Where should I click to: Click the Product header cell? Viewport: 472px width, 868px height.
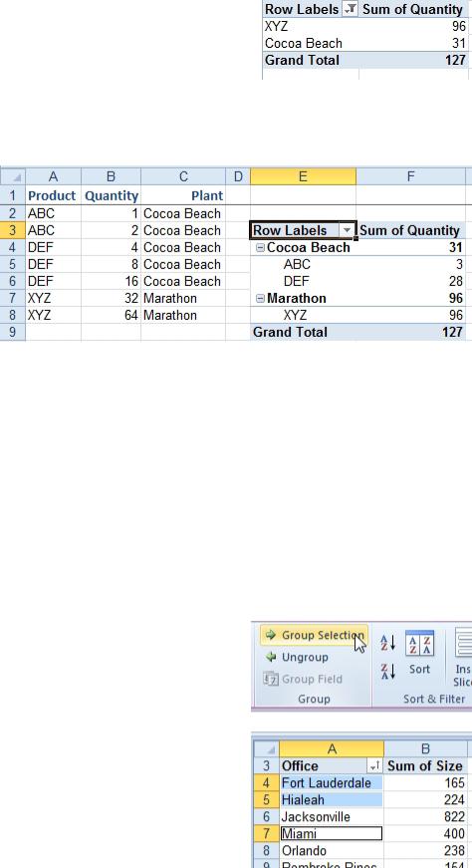53,196
